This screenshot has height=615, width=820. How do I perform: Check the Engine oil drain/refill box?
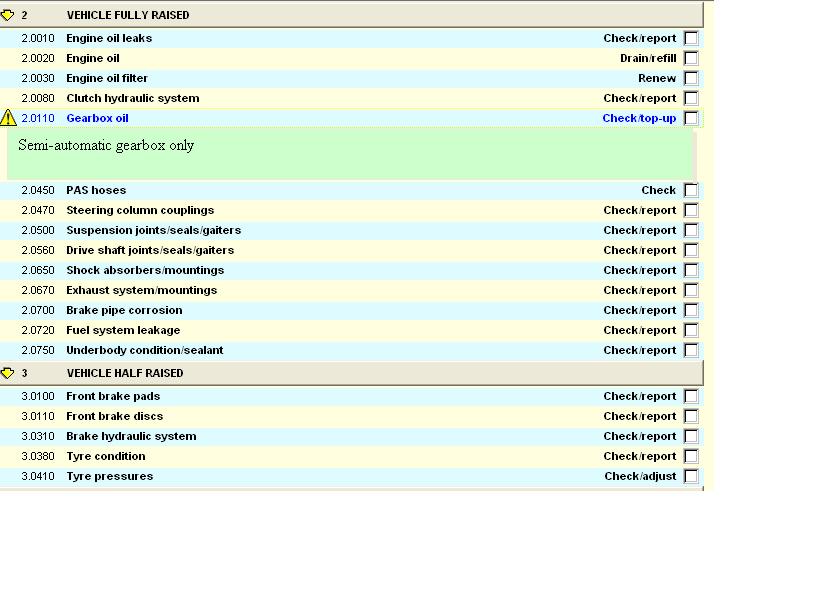pos(691,58)
